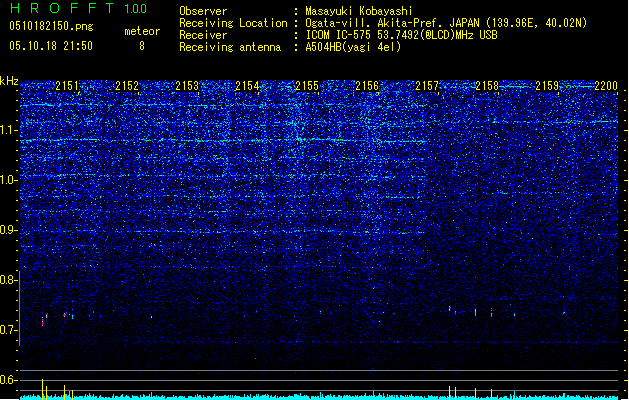Click the 2158 time marker
This screenshot has height=400, width=629.
coord(487,86)
